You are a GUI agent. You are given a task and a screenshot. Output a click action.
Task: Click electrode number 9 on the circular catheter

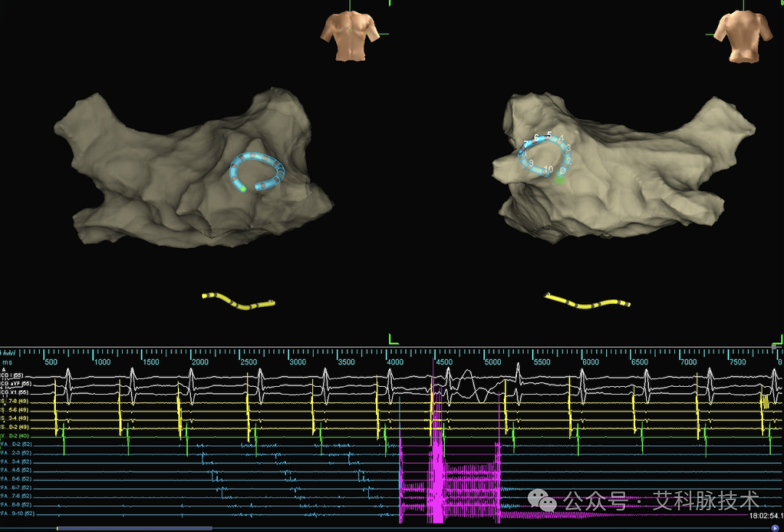point(531,163)
